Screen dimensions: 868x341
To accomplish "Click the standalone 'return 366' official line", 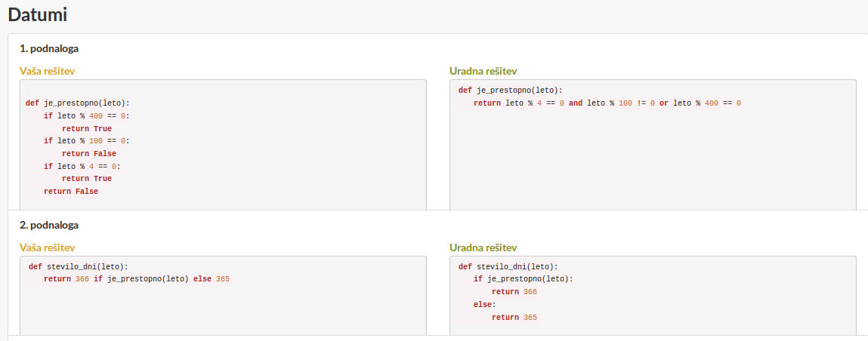I will tap(514, 292).
